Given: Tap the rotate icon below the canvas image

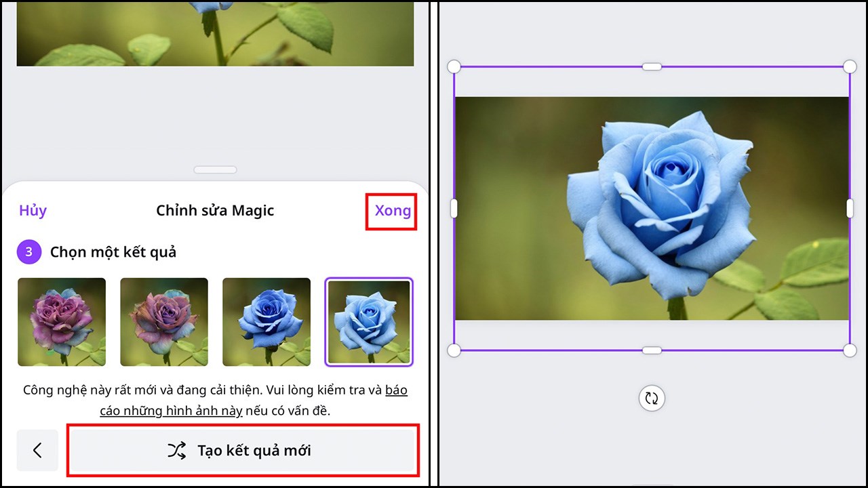Looking at the screenshot, I should pyautogui.click(x=651, y=399).
